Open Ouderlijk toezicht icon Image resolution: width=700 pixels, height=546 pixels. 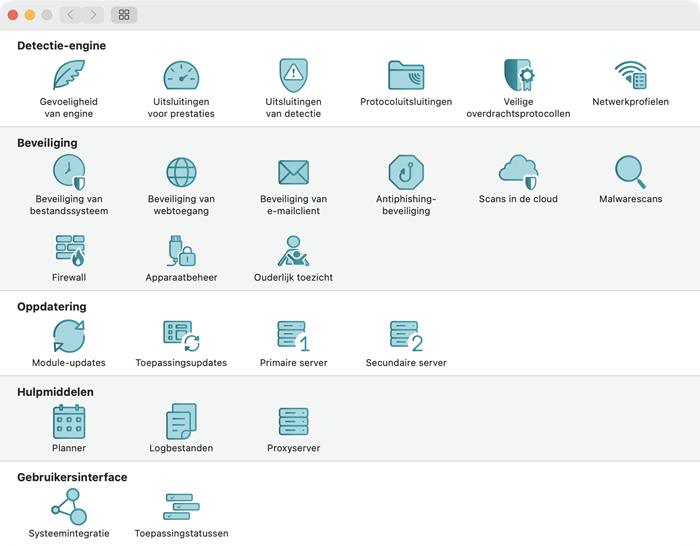pos(293,250)
